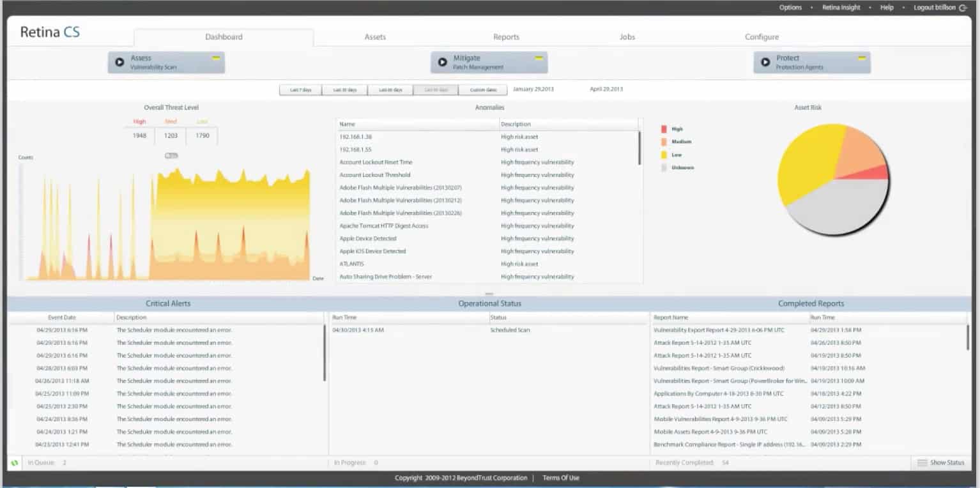The image size is (980, 488).
Task: Click Operational Status Run Time column header
Action: [x=409, y=317]
